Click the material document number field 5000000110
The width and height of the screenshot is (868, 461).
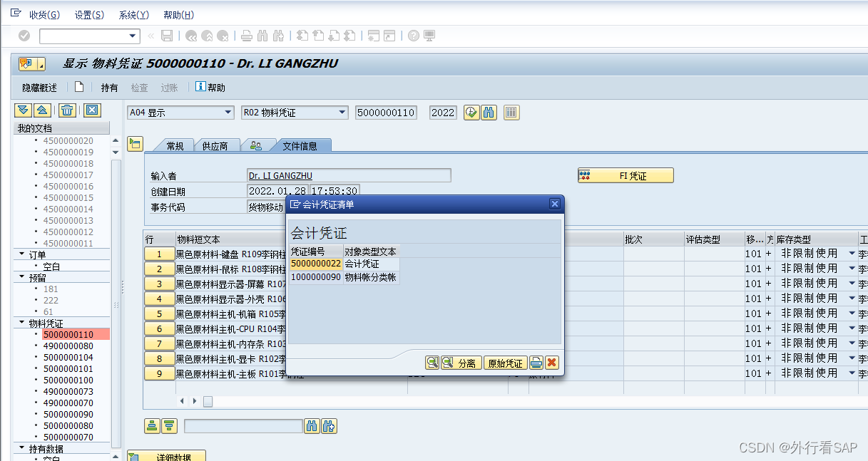pos(386,113)
